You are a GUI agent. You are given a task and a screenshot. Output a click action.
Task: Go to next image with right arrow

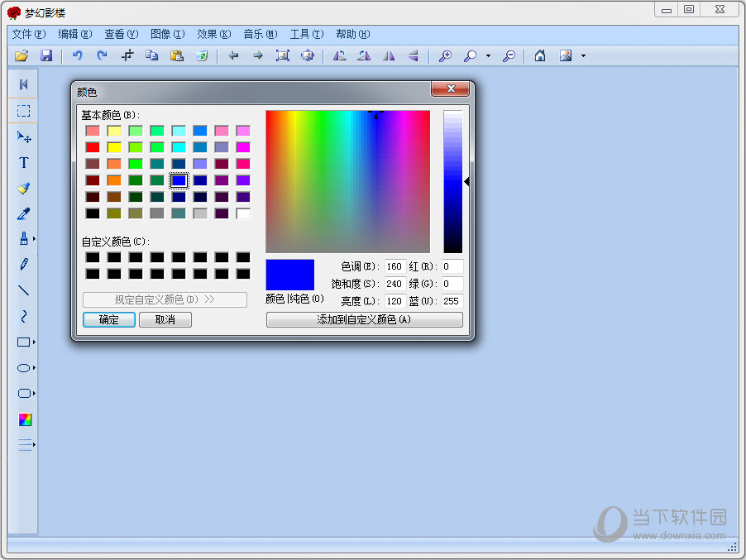[258, 55]
